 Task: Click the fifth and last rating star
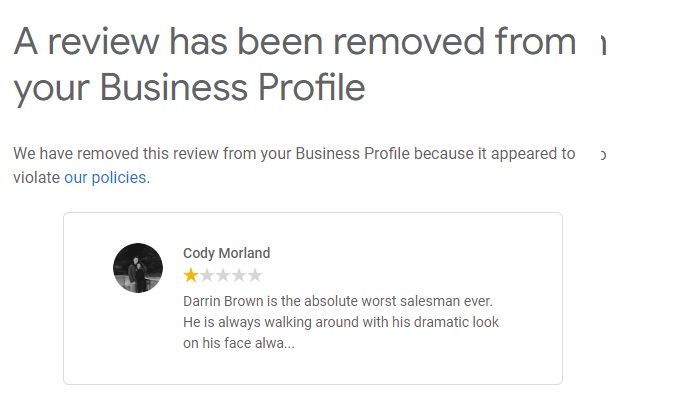pyautogui.click(x=255, y=275)
